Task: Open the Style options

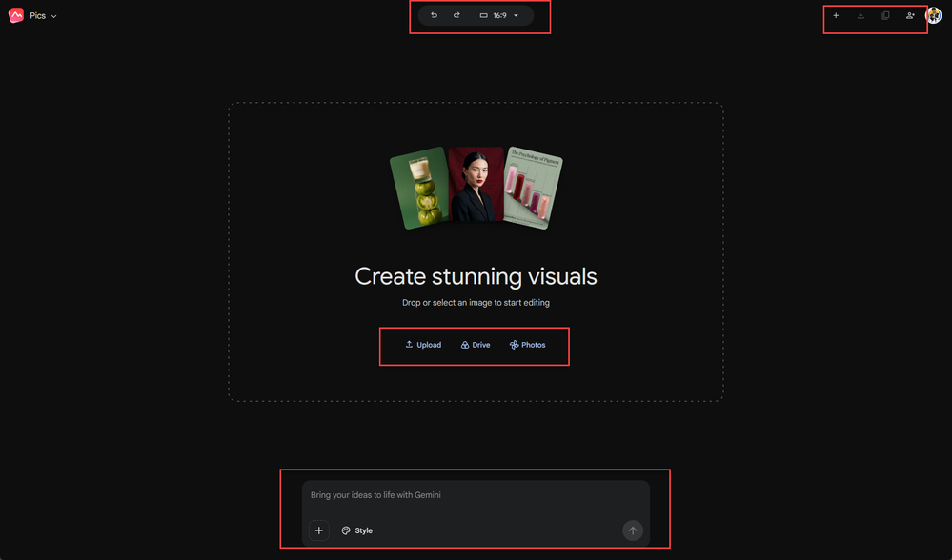Action: click(x=357, y=530)
